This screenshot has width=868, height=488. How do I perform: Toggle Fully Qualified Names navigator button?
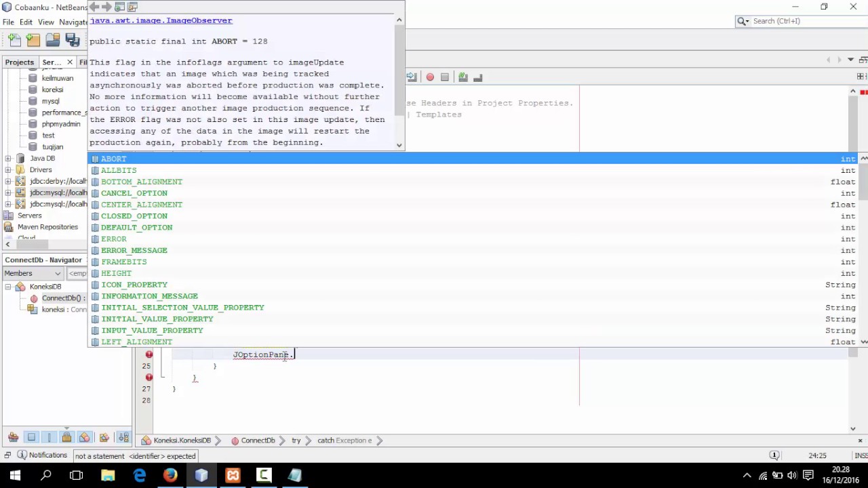click(x=104, y=437)
